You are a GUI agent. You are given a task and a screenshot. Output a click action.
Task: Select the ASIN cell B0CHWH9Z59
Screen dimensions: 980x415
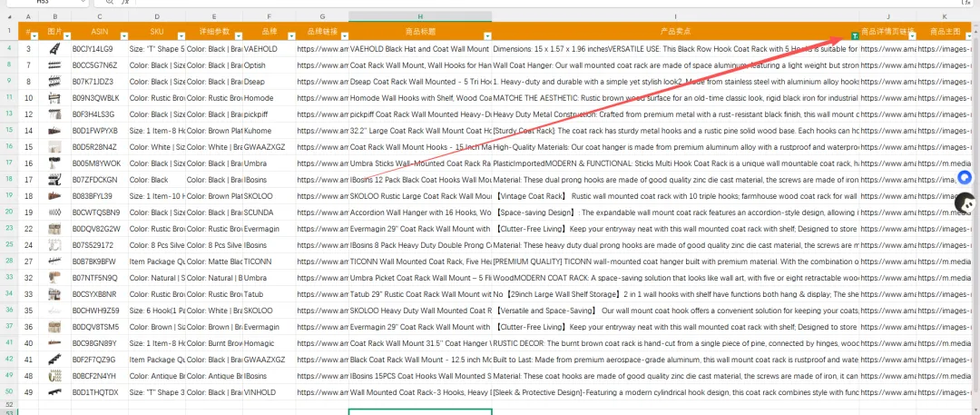100,311
